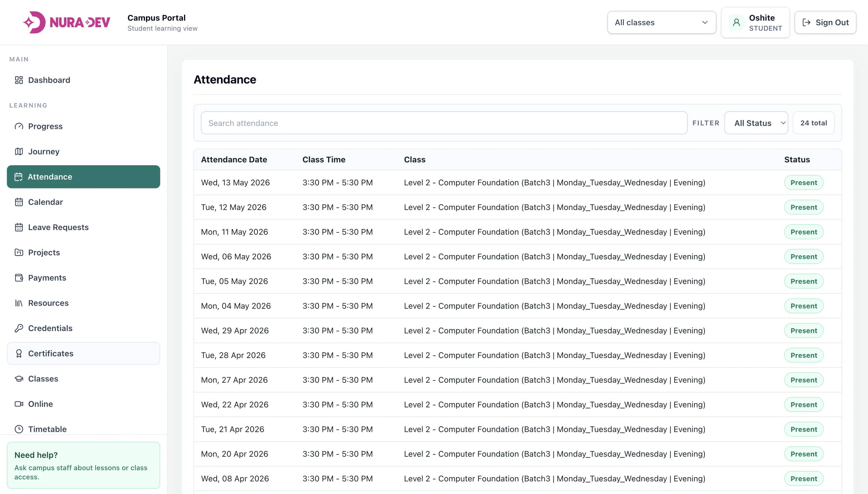
Task: Click the Credentials key icon
Action: click(x=19, y=328)
